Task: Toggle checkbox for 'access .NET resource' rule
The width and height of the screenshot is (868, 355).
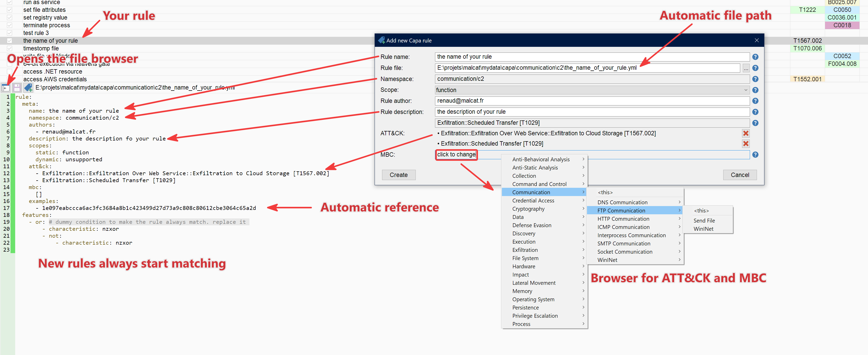Action: click(x=10, y=72)
